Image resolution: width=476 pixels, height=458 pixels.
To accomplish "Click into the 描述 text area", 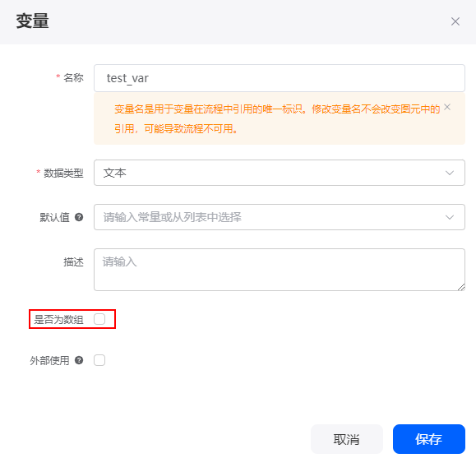I will pyautogui.click(x=280, y=270).
